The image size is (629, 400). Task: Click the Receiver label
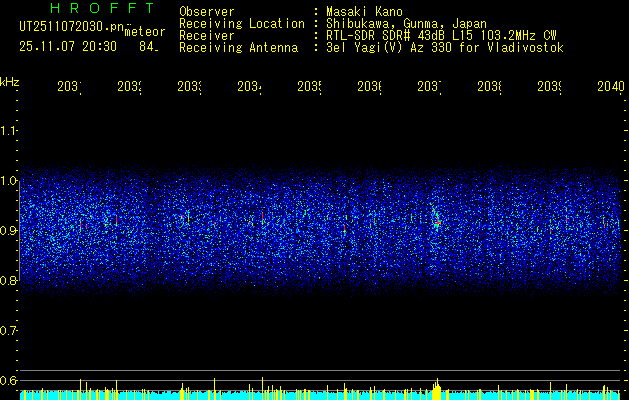click(207, 36)
